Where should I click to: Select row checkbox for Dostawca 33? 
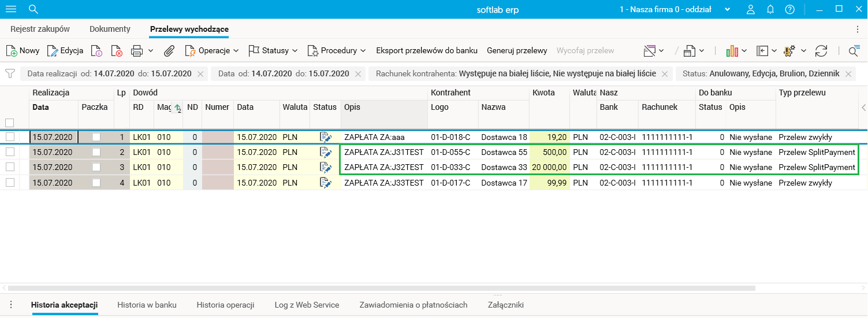pos(9,168)
